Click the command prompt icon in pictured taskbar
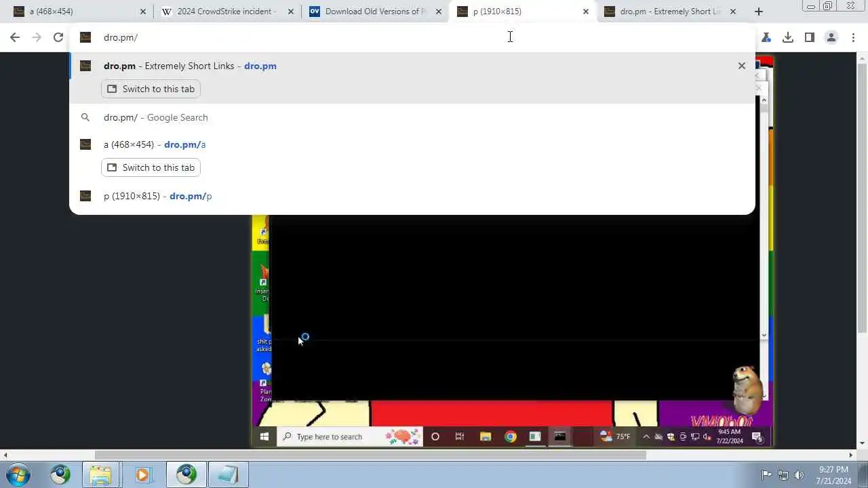 click(x=560, y=436)
